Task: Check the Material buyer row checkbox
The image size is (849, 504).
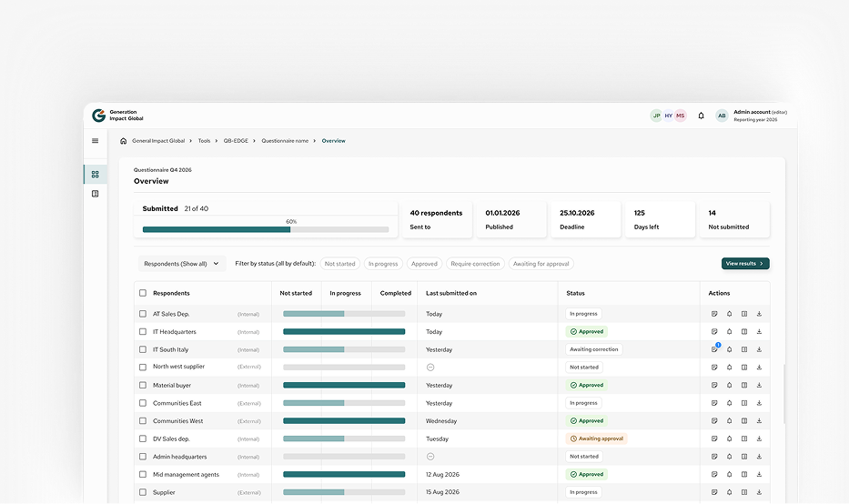Action: click(143, 386)
